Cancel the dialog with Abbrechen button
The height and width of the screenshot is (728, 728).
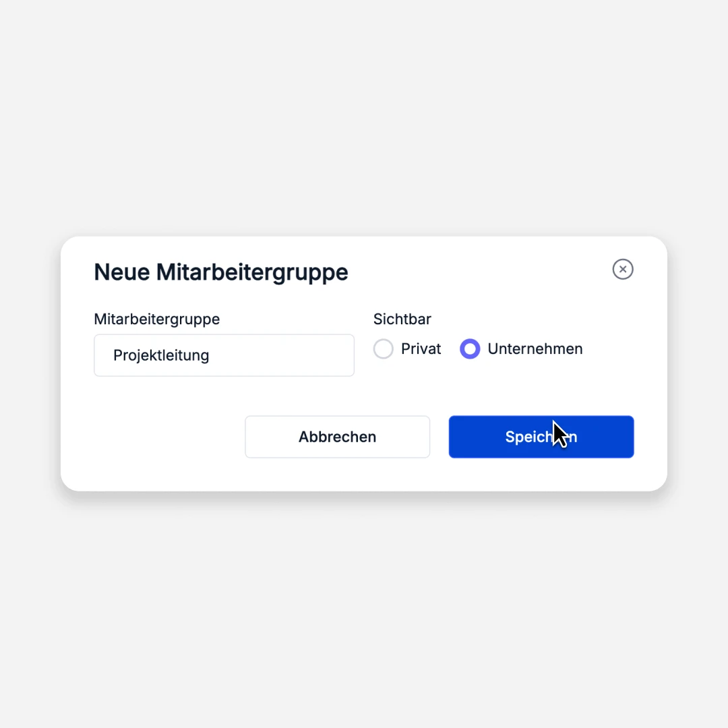[x=338, y=437]
